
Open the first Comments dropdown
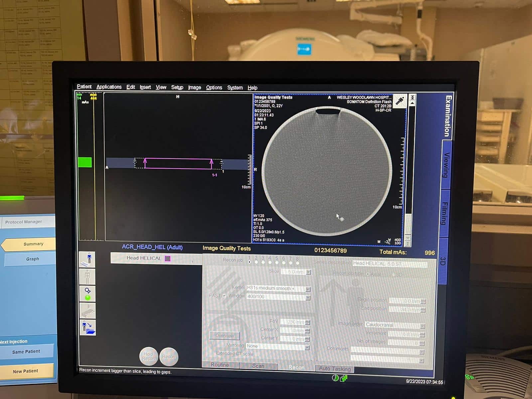(x=422, y=352)
